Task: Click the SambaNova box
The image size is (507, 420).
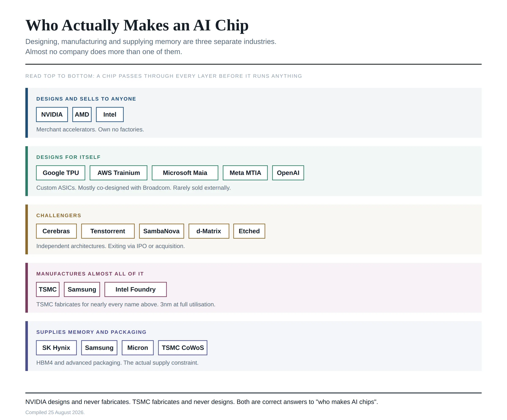Action: point(162,231)
